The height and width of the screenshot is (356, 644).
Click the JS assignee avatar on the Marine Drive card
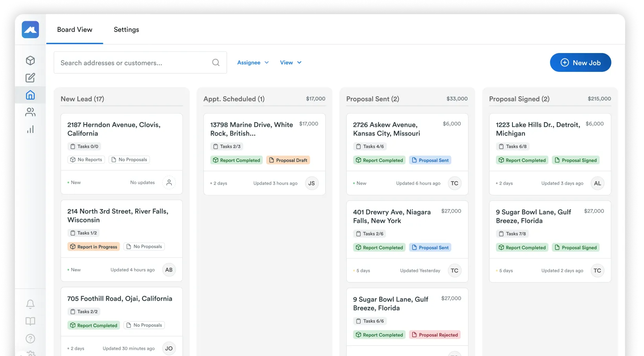pos(311,184)
